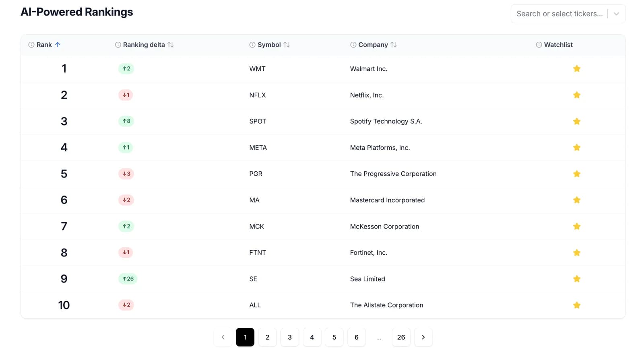Screen dimensions: 644x352
Task: Sort by Rank using the up arrow
Action: [58, 45]
